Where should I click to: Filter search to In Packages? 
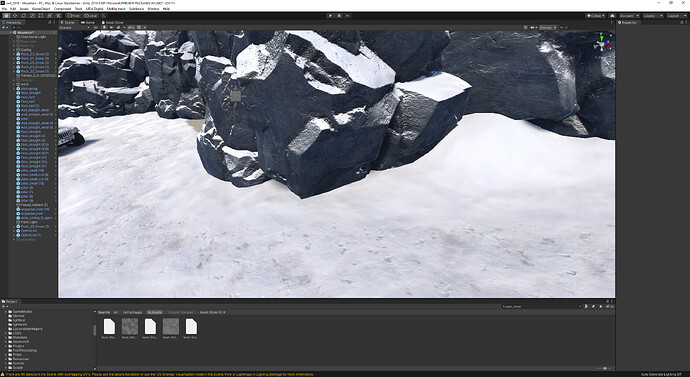132,312
